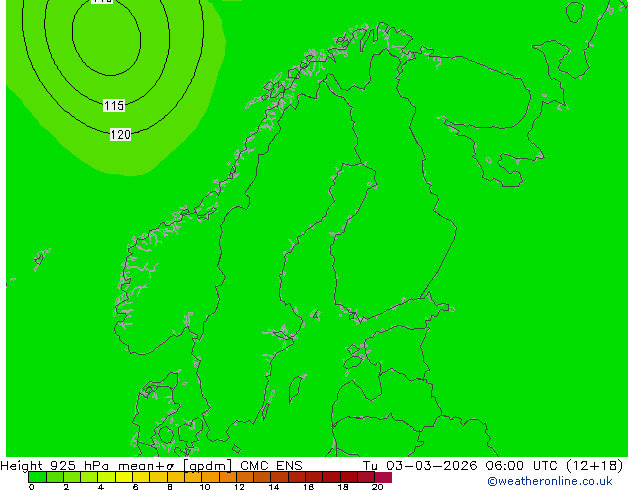This screenshot has height=490, width=634.
Task: Click the legend tick label 10
Action: tap(205, 487)
